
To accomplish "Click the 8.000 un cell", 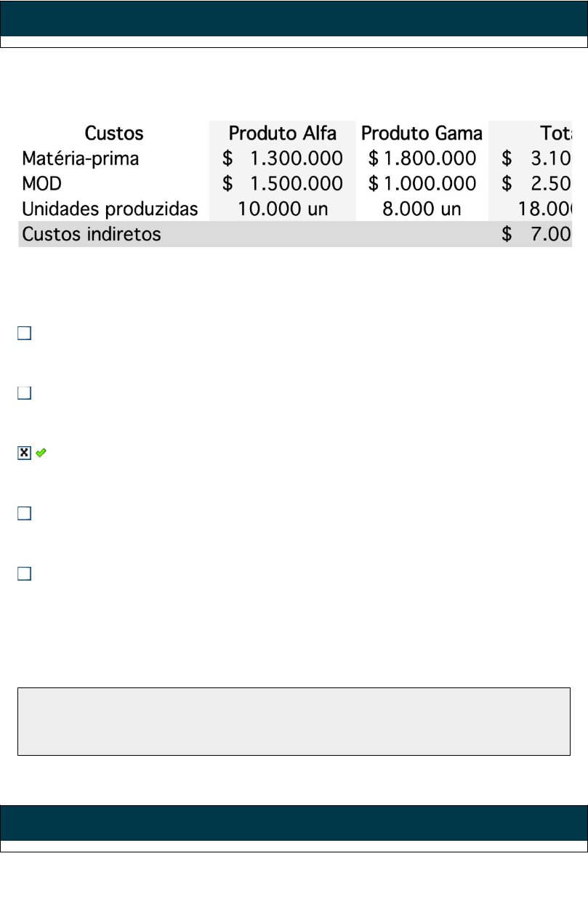I will pos(422,209).
